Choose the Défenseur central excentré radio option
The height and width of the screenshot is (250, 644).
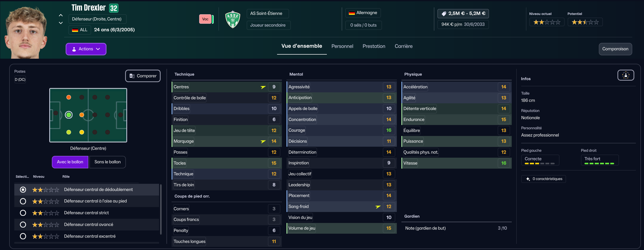click(23, 236)
